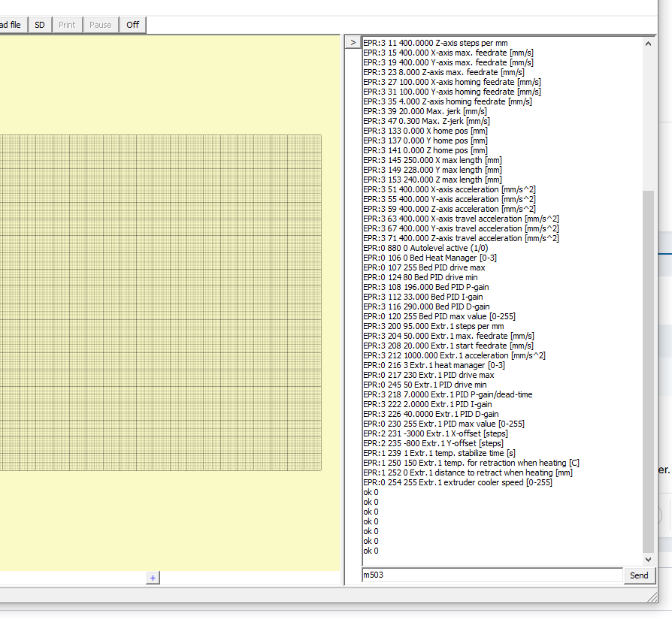Click the log scrollbar down arrow
The width and height of the screenshot is (672, 619).
(648, 559)
